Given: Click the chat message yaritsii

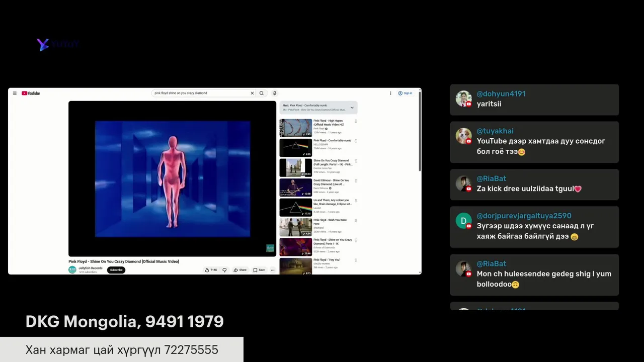Looking at the screenshot, I should coord(489,104).
